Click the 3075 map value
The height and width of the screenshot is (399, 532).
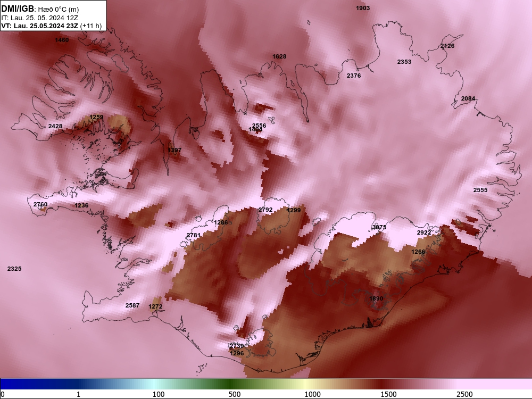tap(379, 227)
